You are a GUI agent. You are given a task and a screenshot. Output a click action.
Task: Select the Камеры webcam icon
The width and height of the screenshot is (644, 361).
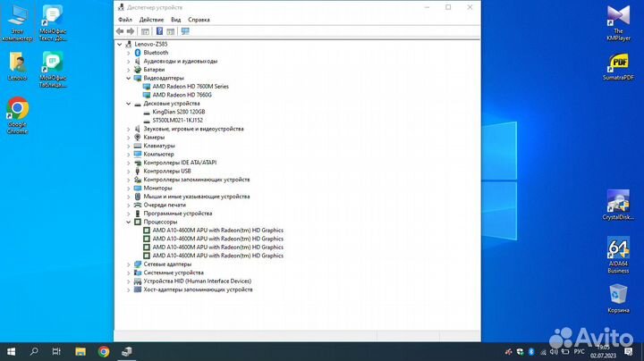point(138,137)
